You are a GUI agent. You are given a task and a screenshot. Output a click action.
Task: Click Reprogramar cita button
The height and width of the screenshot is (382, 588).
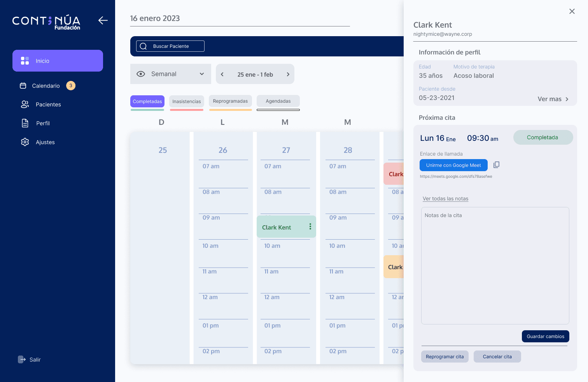coord(444,357)
